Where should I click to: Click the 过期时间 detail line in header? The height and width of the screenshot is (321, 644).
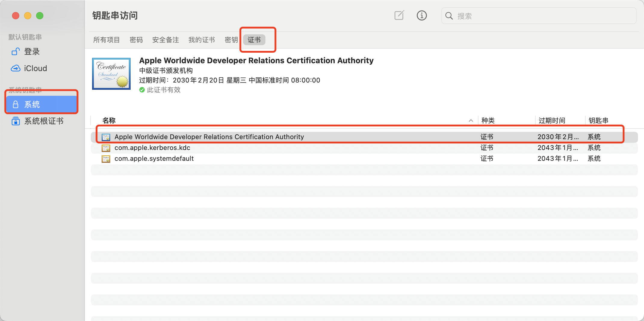click(x=230, y=80)
